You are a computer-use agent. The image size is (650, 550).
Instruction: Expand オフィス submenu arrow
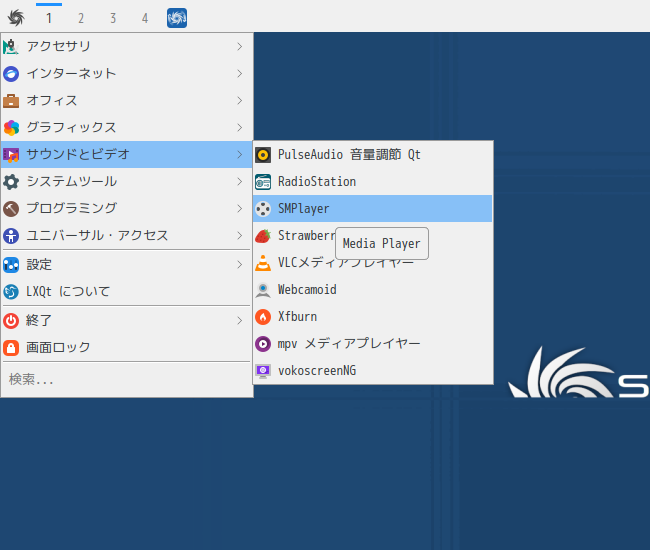[240, 101]
